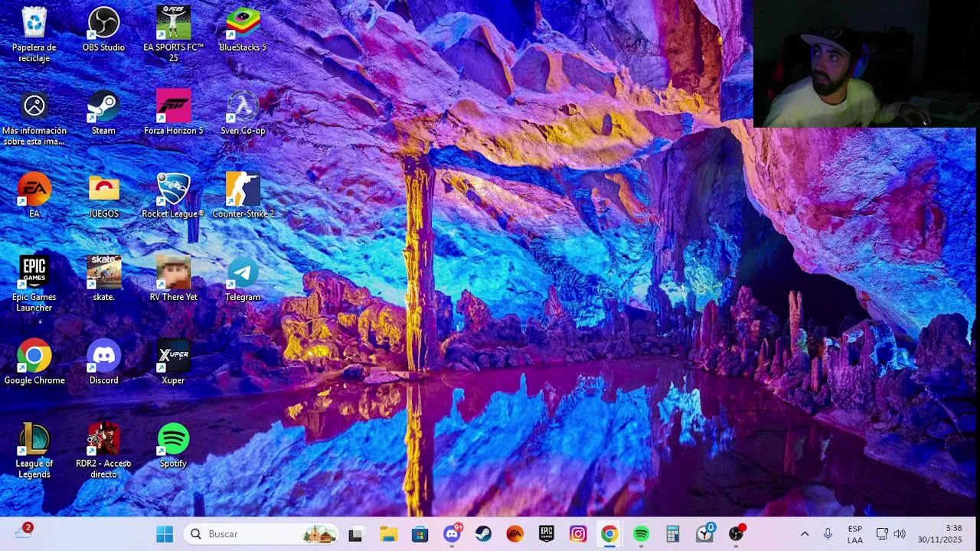Viewport: 980px width, 551px height.
Task: Click the webcam overlay thumbnail
Action: (865, 64)
